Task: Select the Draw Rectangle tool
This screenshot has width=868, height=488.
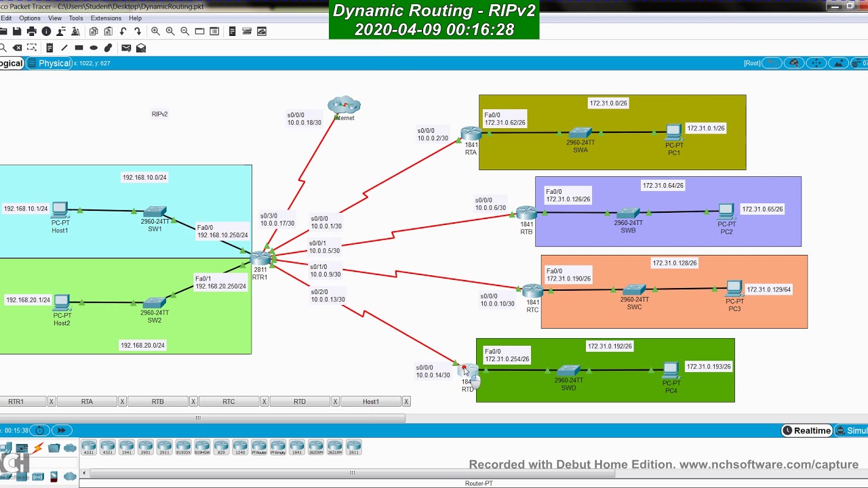Action: pyautogui.click(x=79, y=48)
